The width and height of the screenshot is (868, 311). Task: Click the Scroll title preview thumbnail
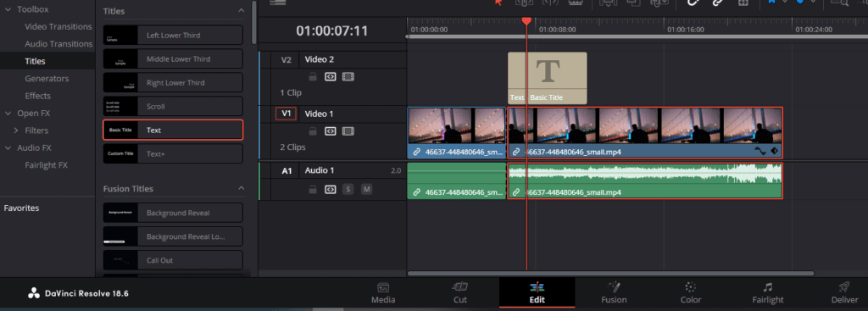click(120, 106)
